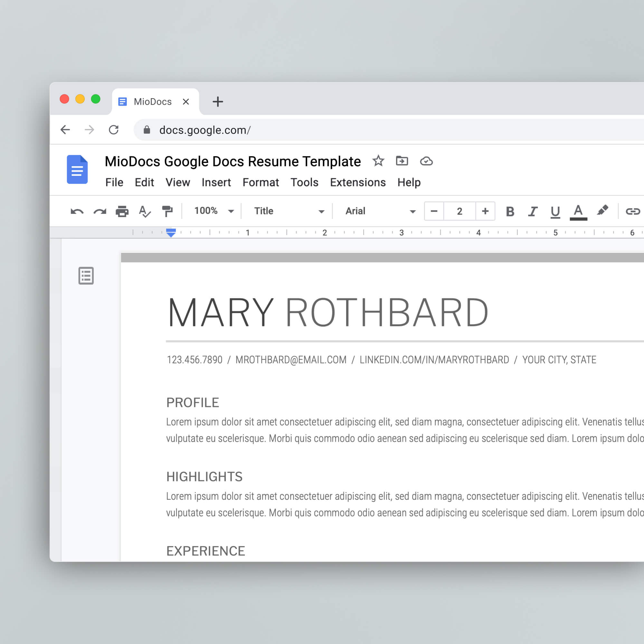Open the Arial font dropdown
This screenshot has height=644, width=644.
380,211
